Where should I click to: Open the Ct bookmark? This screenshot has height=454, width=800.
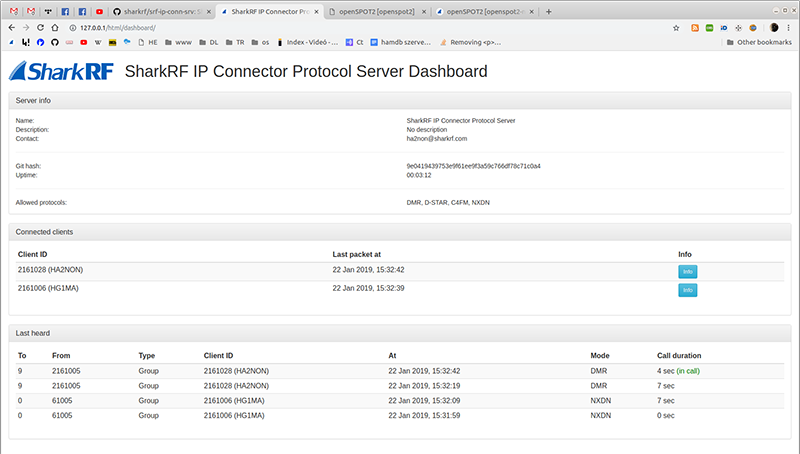pyautogui.click(x=355, y=42)
